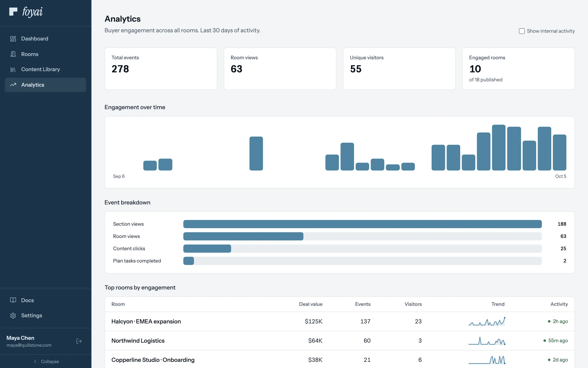The height and width of the screenshot is (368, 588).
Task: Click the Northwind Logistics trend sparkline
Action: pos(487,341)
